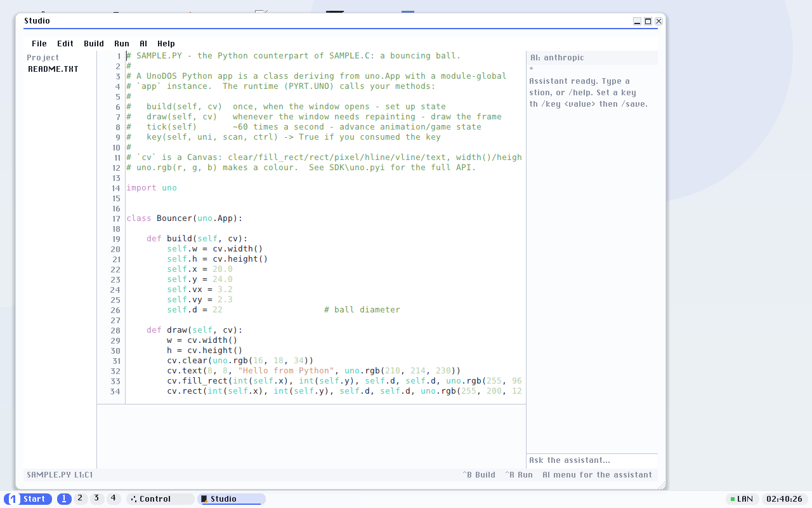Click the AI menu for the assistant hint

coord(597,474)
